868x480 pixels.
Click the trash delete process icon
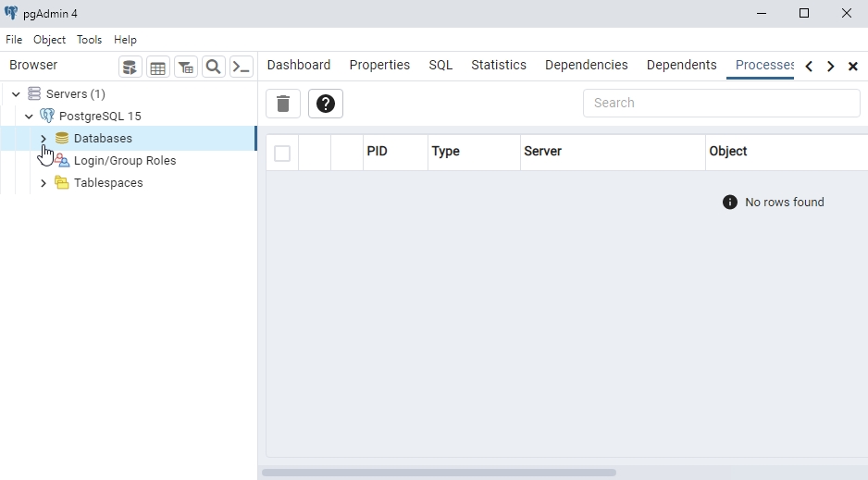click(x=283, y=104)
